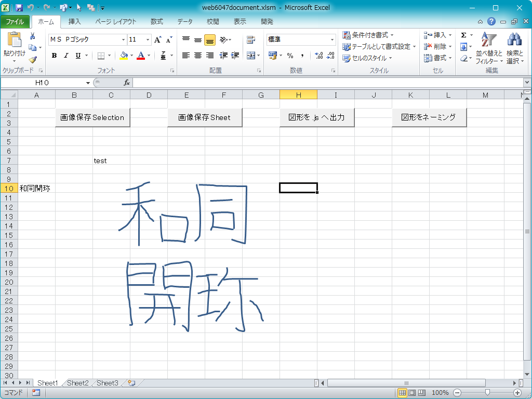Toggle Italic formatting
The image size is (532, 399).
pyautogui.click(x=66, y=56)
